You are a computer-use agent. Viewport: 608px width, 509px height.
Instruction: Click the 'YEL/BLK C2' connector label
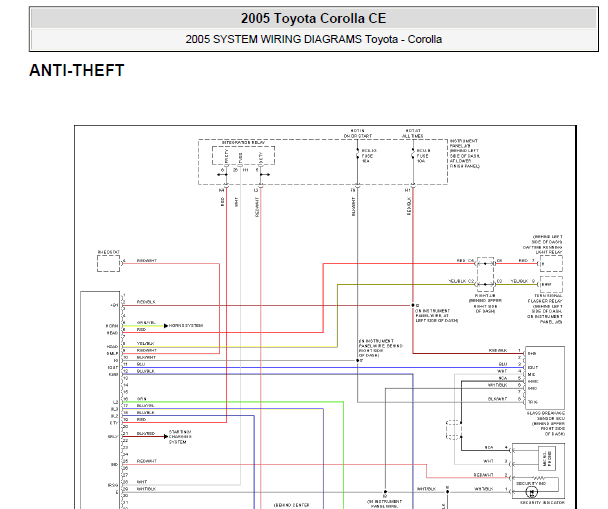461,281
